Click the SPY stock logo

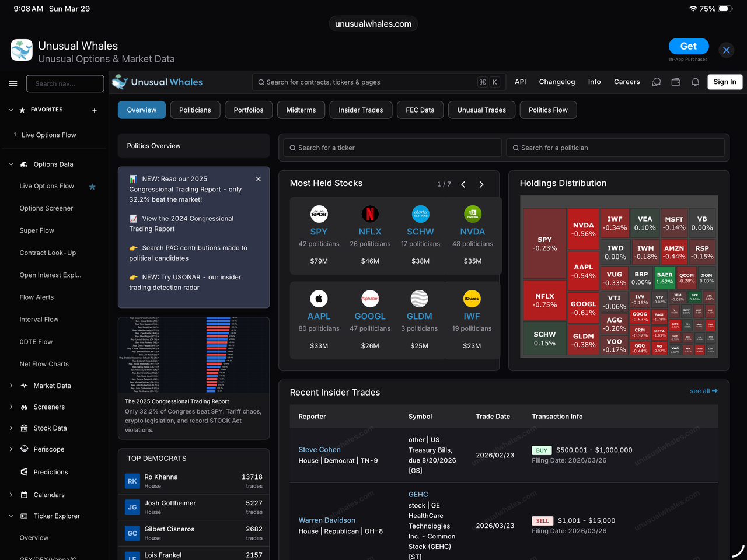click(x=319, y=214)
